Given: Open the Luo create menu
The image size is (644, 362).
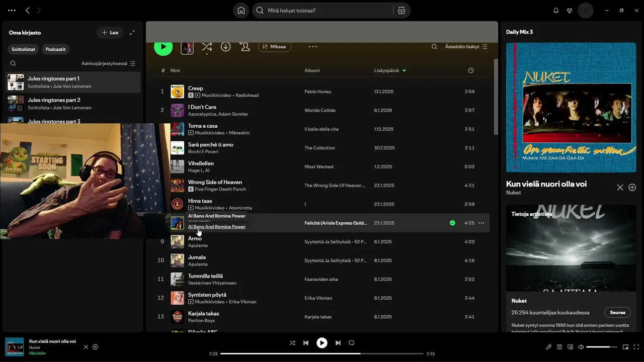Looking at the screenshot, I should click(x=110, y=33).
